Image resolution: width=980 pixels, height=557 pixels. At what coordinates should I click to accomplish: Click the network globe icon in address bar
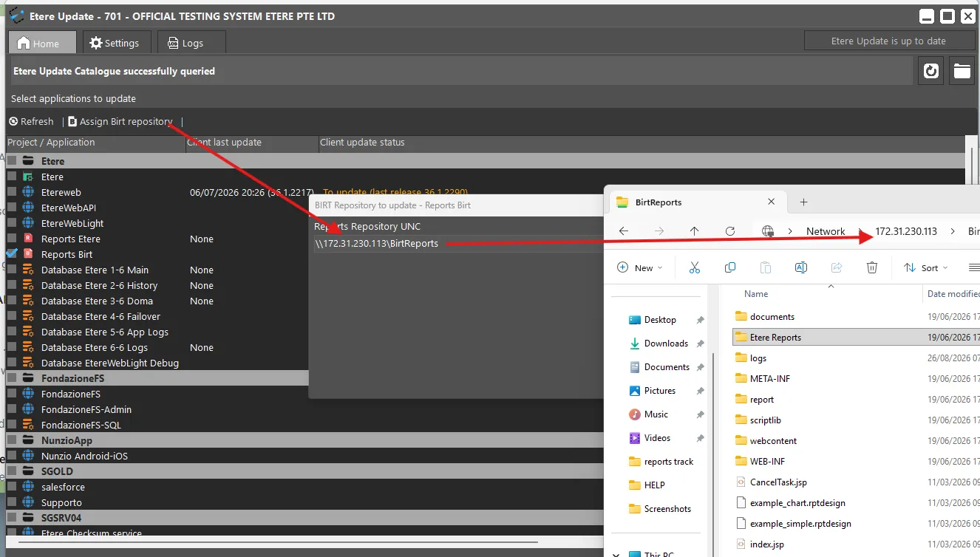[768, 231]
